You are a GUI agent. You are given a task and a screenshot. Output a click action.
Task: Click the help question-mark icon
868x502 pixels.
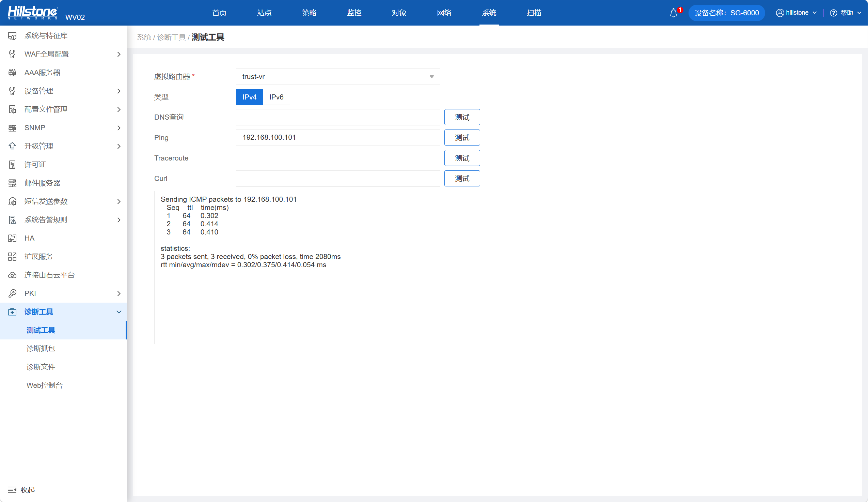(833, 13)
